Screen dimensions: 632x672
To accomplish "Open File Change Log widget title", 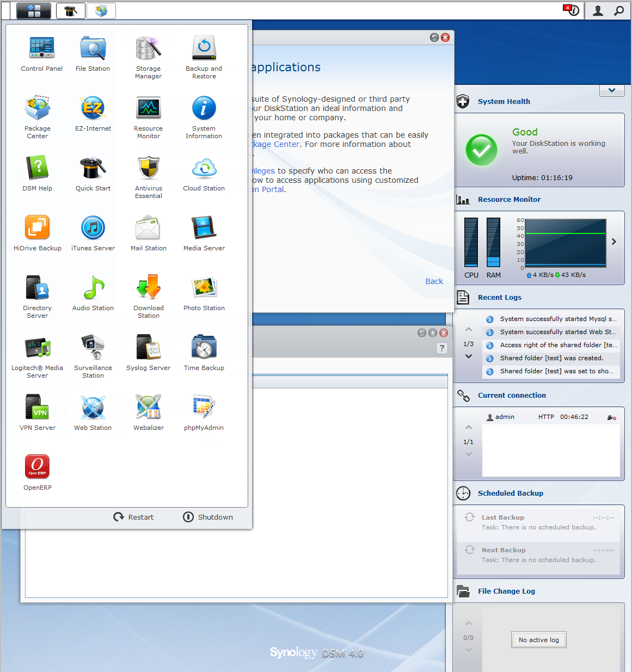I will [x=506, y=591].
